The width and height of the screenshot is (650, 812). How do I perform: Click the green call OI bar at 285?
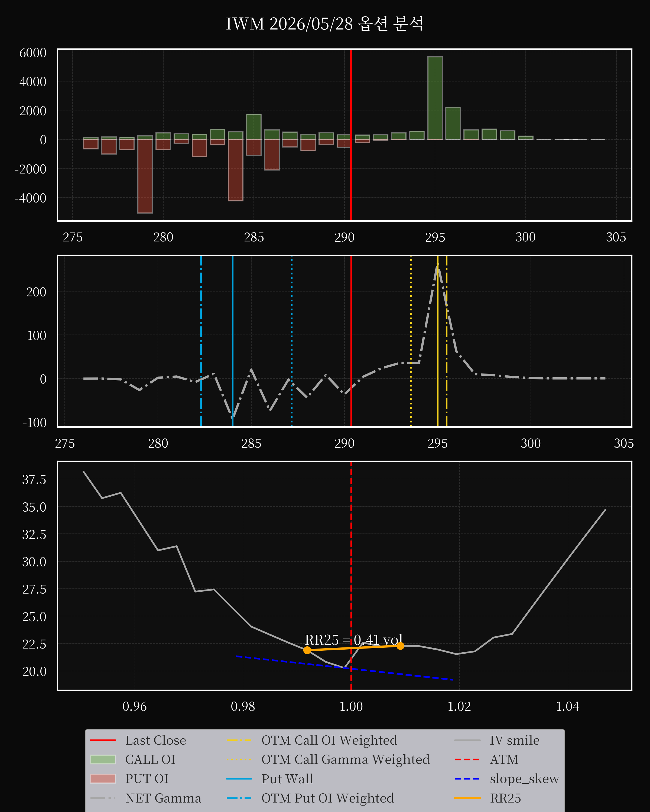pyautogui.click(x=253, y=127)
